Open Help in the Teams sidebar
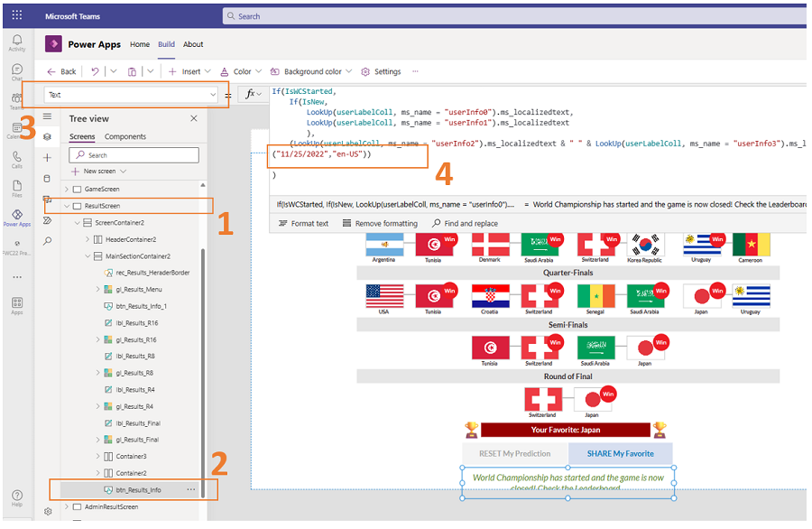The height and width of the screenshot is (529, 812). tap(16, 498)
